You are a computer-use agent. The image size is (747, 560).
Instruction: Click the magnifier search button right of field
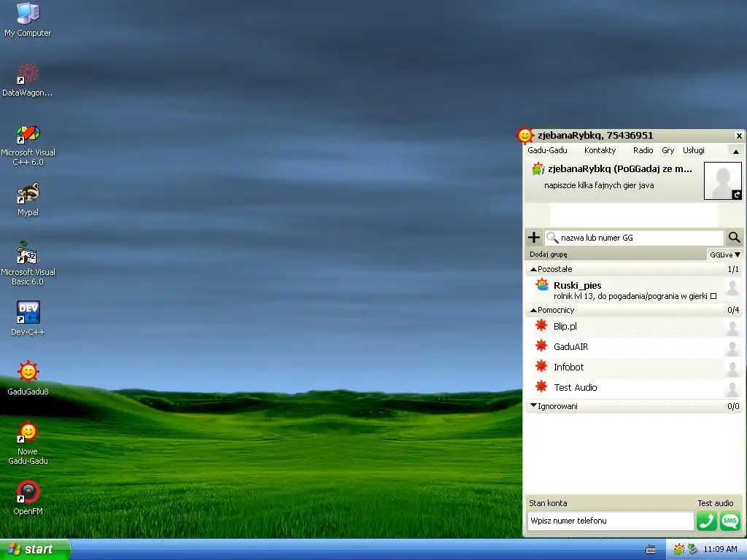point(734,237)
